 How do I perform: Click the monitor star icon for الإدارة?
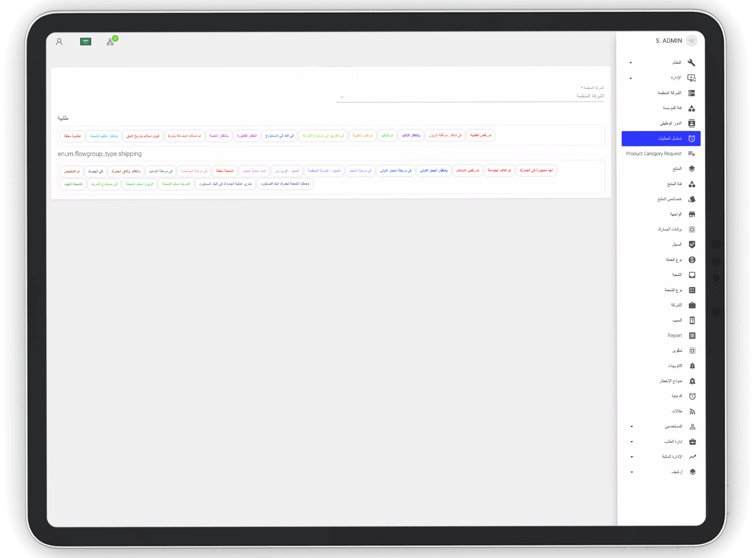[691, 78]
